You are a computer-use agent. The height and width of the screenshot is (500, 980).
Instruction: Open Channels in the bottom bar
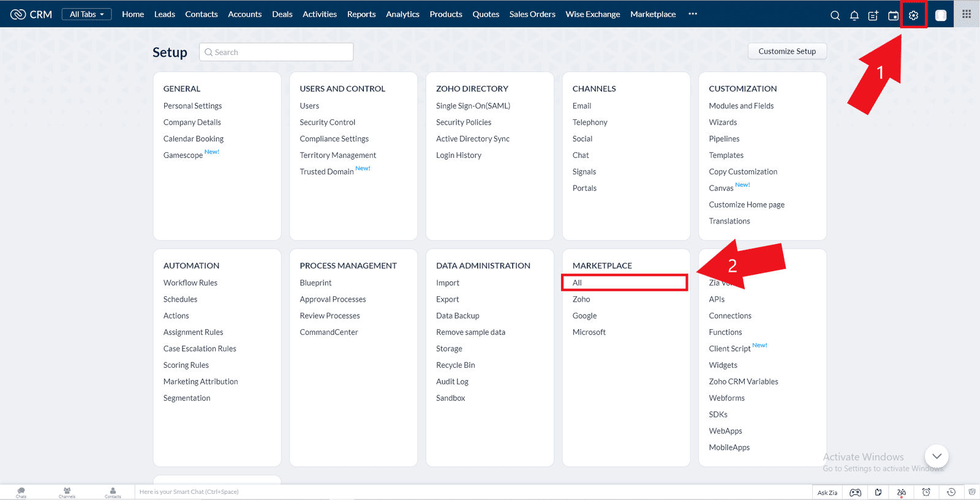pos(67,493)
